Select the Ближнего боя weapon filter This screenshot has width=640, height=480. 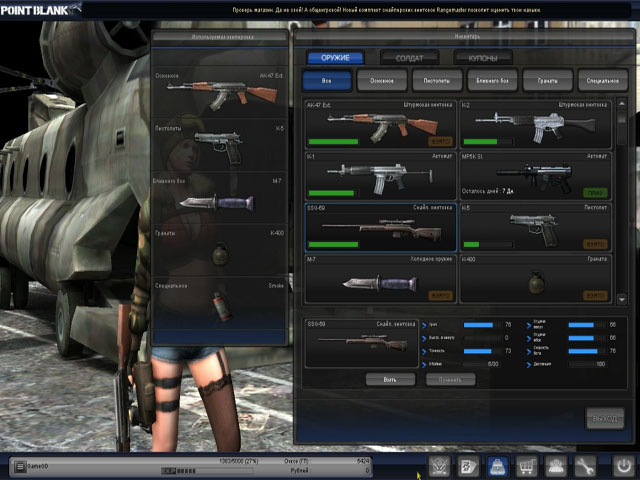pos(492,80)
